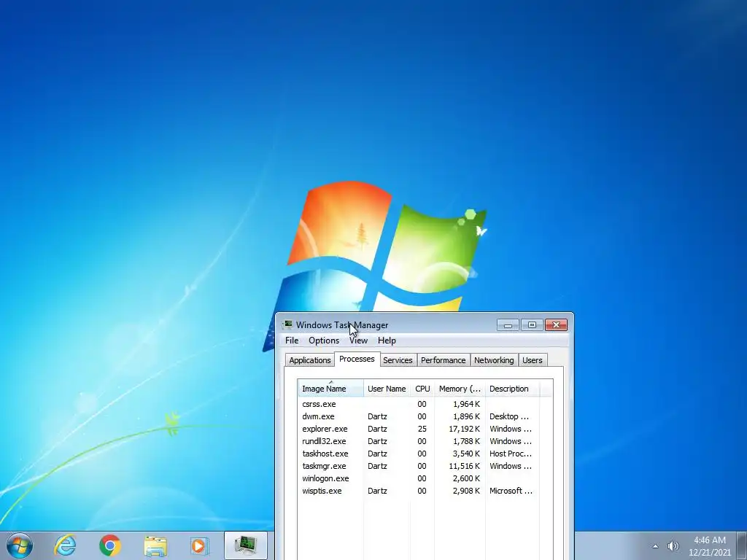Select the Processes tab

[x=357, y=359]
